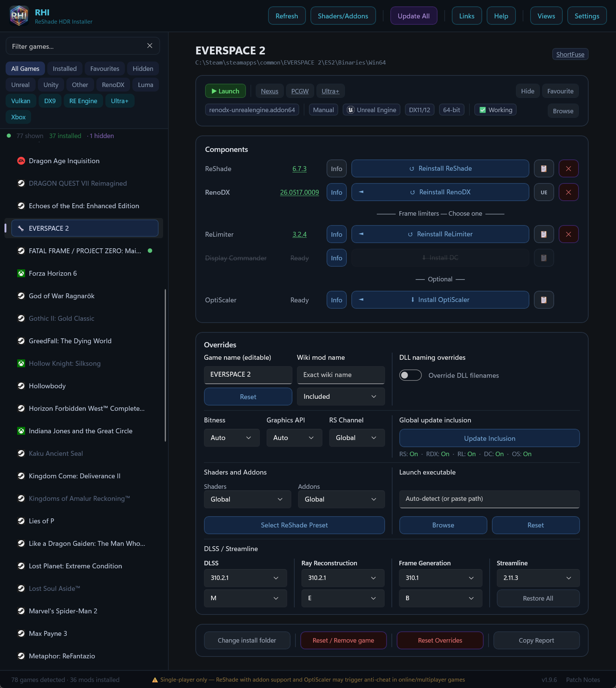Switch to the All Games tab

point(25,69)
